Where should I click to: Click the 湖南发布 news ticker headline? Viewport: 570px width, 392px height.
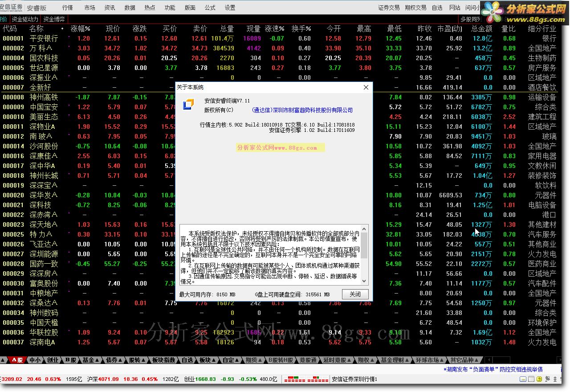493,369
